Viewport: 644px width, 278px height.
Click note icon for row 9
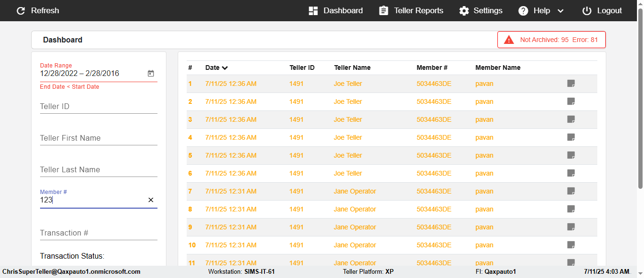[571, 227]
